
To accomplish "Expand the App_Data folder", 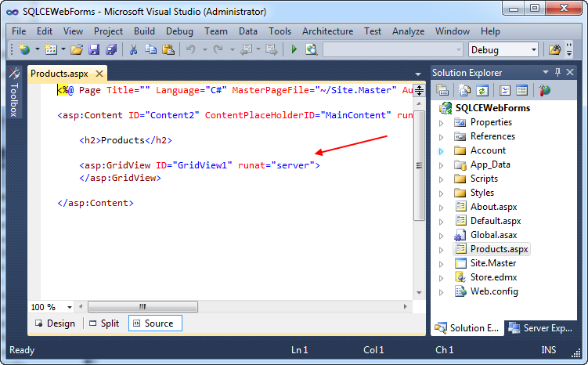I will tap(441, 165).
